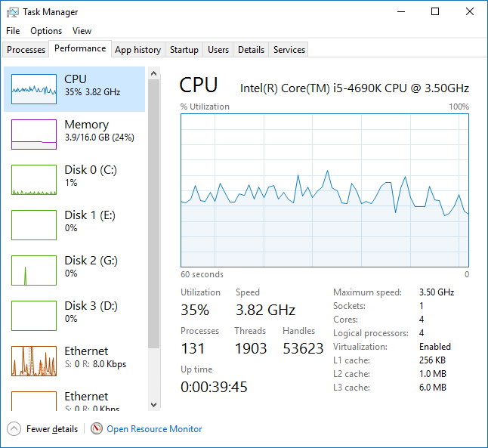488x448 pixels.
Task: Click the threads count 1903
Action: pyautogui.click(x=251, y=349)
